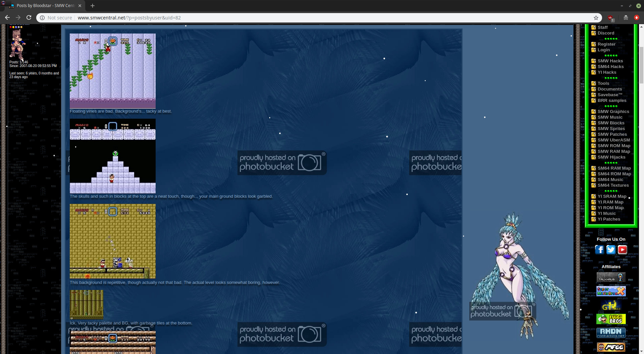Open the Twitter follow icon
Screen dimensions: 644x354
click(x=611, y=250)
